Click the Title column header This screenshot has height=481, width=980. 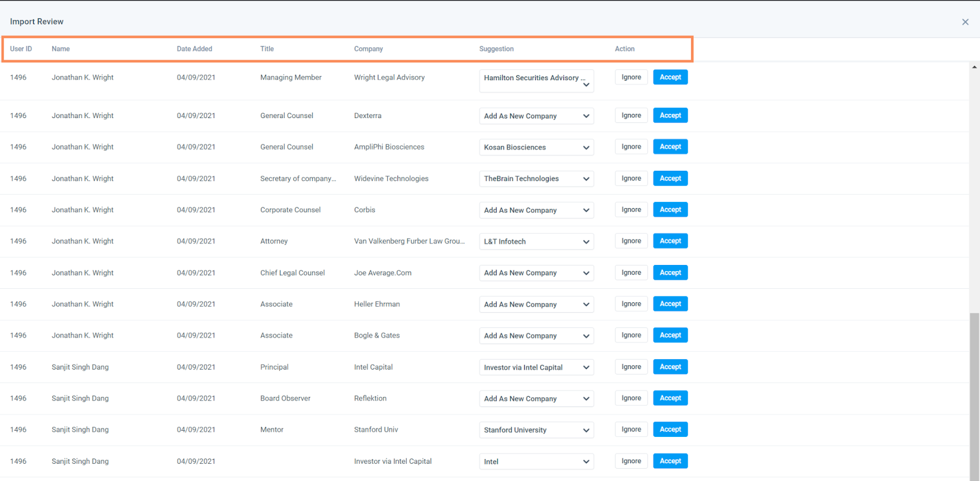(267, 49)
